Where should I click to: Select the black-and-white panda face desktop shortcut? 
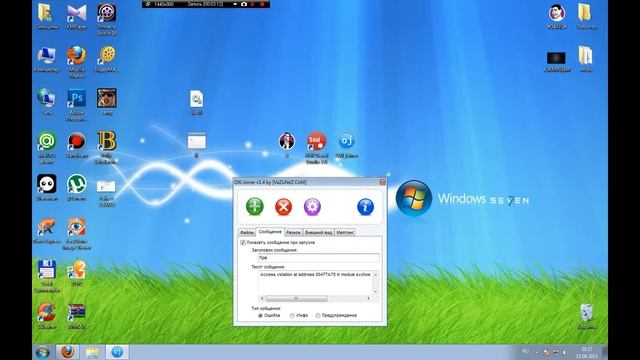pos(47,188)
